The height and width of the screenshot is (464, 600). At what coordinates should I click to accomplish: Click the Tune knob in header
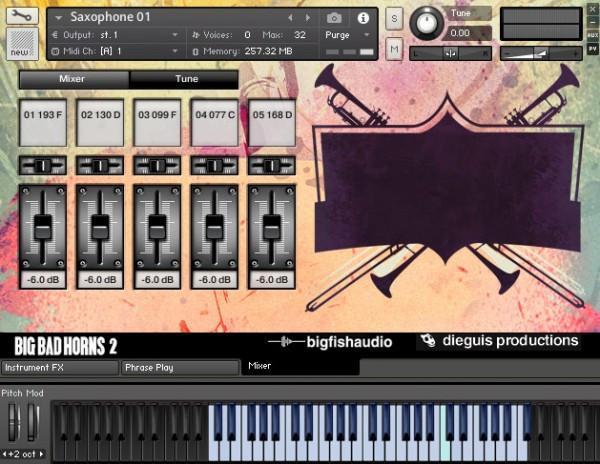pos(428,22)
